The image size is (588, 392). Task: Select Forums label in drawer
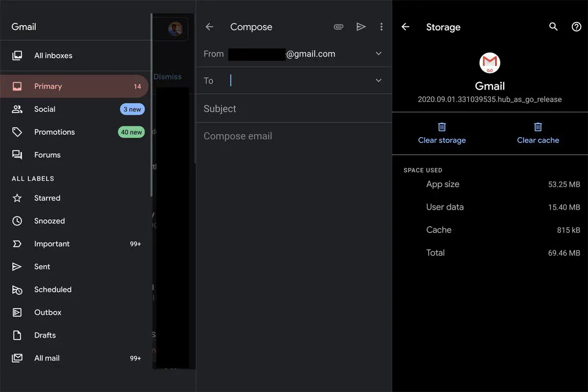click(48, 155)
